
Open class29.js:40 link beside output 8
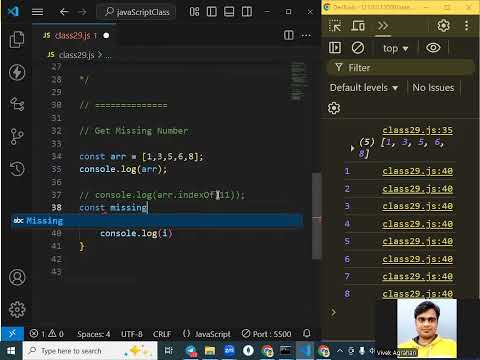click(417, 294)
